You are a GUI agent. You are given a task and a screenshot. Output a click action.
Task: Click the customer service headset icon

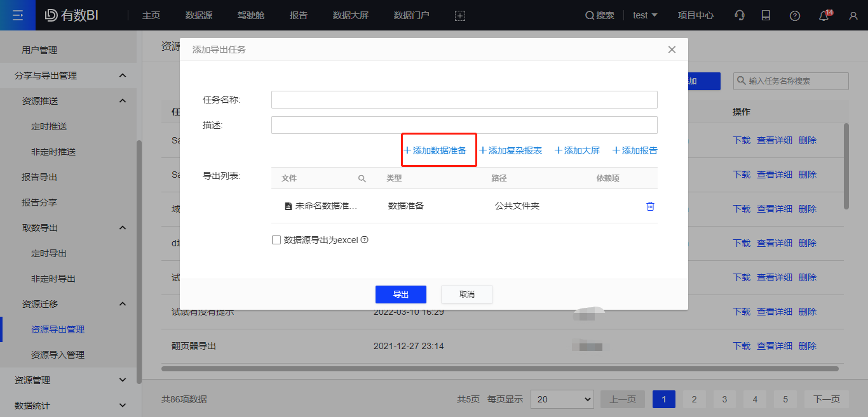740,16
